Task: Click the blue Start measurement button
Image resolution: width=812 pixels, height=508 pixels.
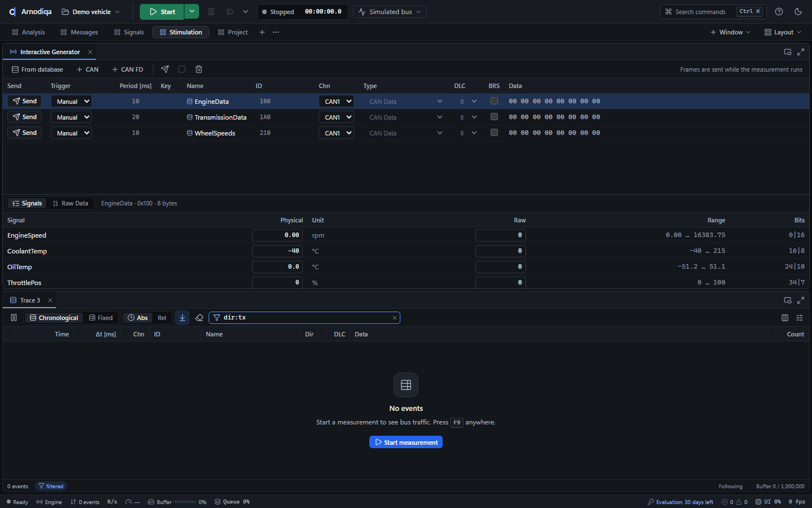Action: [406, 442]
